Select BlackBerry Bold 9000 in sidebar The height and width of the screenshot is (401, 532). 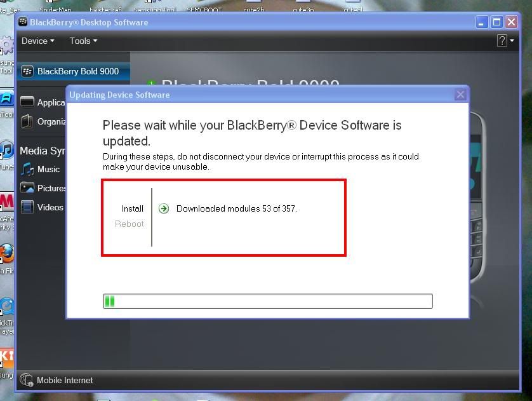73,71
